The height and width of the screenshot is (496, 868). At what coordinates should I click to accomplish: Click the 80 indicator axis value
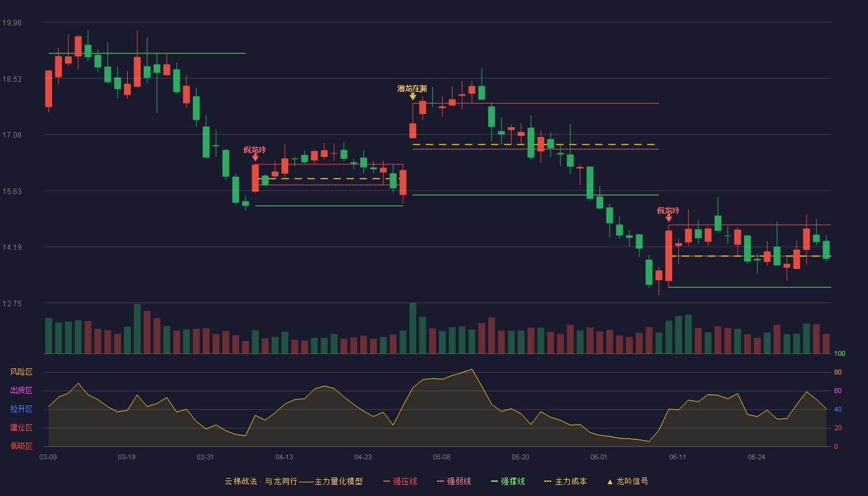(838, 372)
